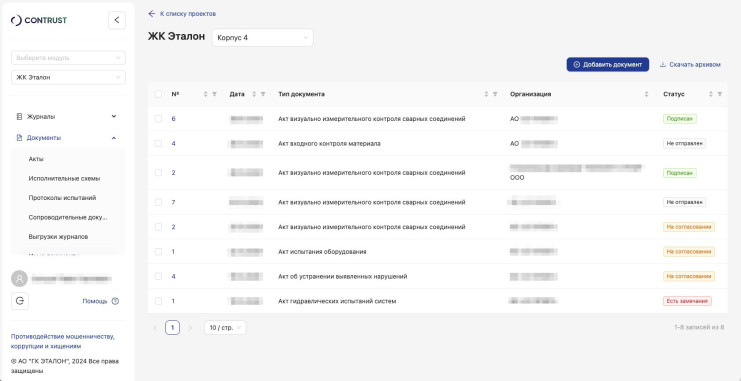Sort the table by Дата column arrows
Image resolution: width=741 pixels, height=381 pixels.
click(254, 94)
